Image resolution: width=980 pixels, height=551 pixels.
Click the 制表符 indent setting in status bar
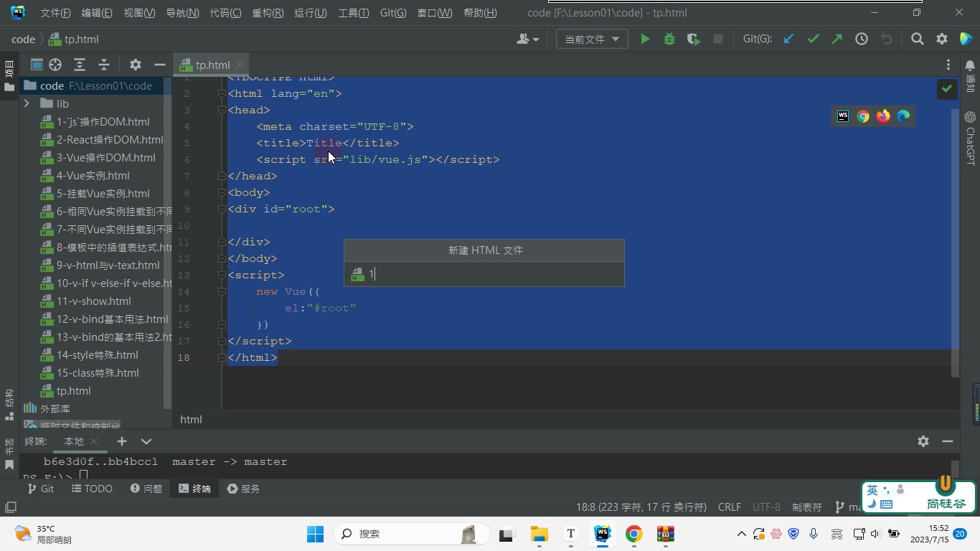coord(807,507)
